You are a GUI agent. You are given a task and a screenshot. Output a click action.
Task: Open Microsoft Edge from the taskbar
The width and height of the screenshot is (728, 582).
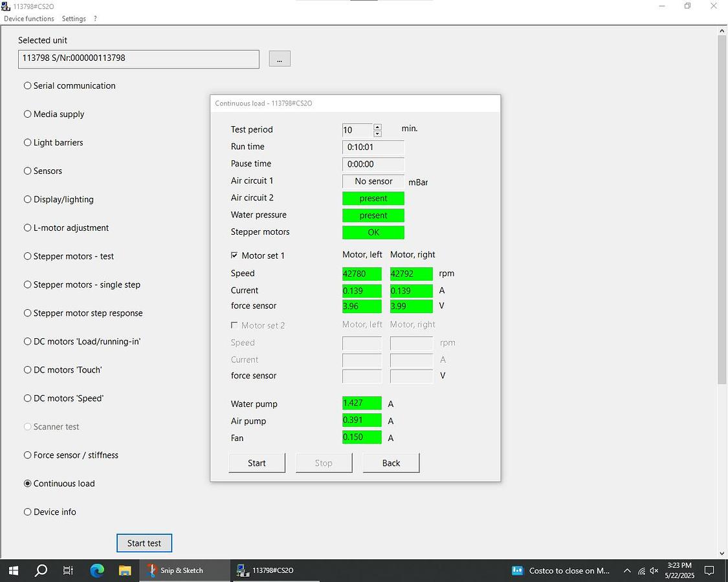point(97,570)
